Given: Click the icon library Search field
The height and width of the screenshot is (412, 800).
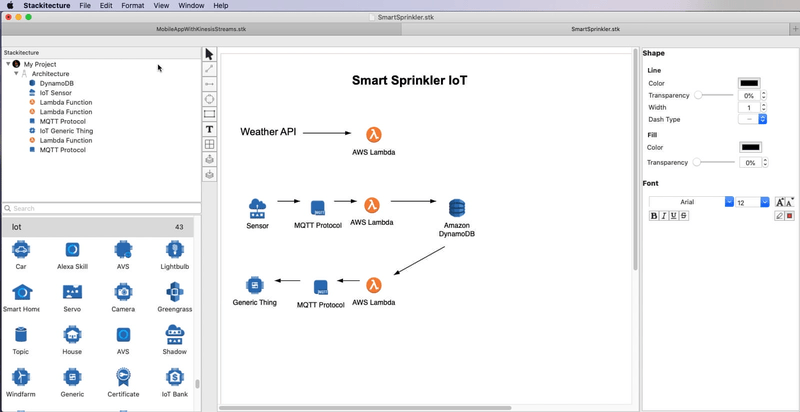Looking at the screenshot, I should [100, 208].
